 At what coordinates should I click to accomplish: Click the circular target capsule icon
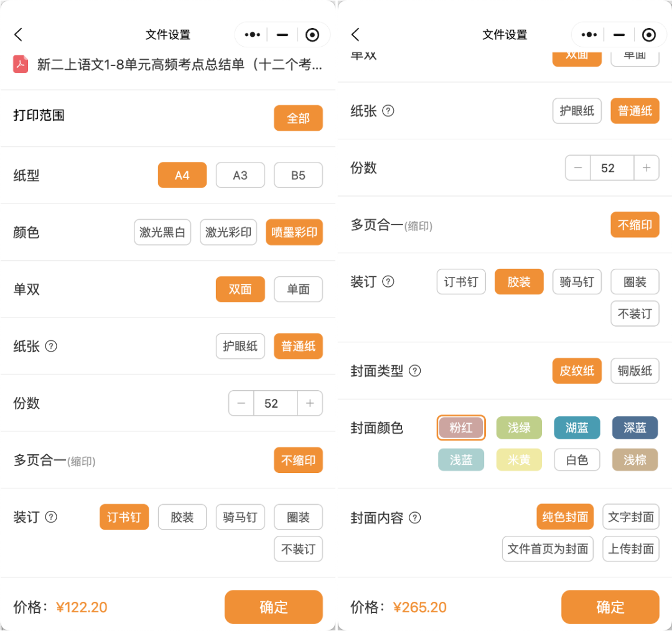coord(312,35)
